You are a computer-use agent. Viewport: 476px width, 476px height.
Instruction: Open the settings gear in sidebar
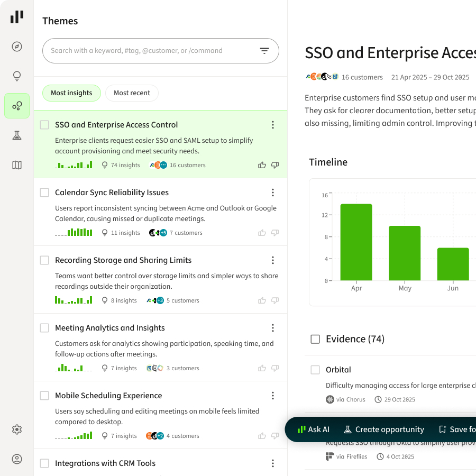[x=17, y=429]
